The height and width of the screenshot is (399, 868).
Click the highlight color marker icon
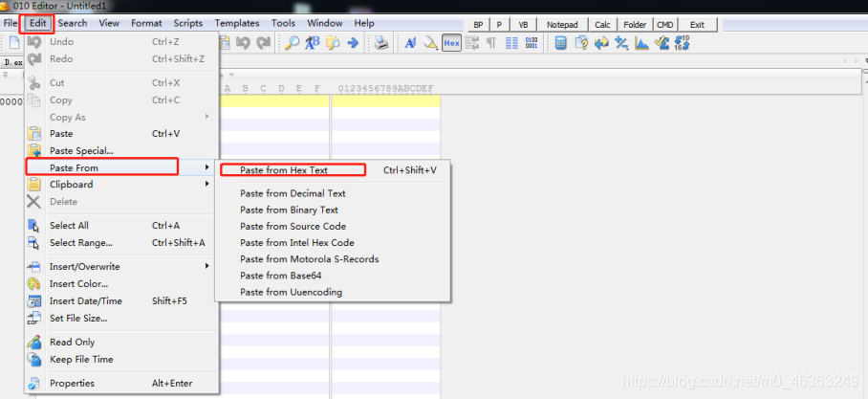tap(431, 43)
